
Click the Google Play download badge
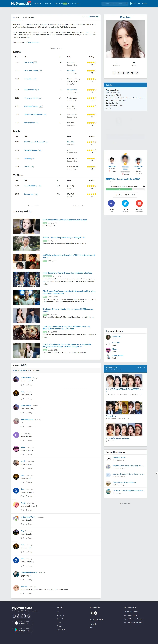(x=23, y=629)
